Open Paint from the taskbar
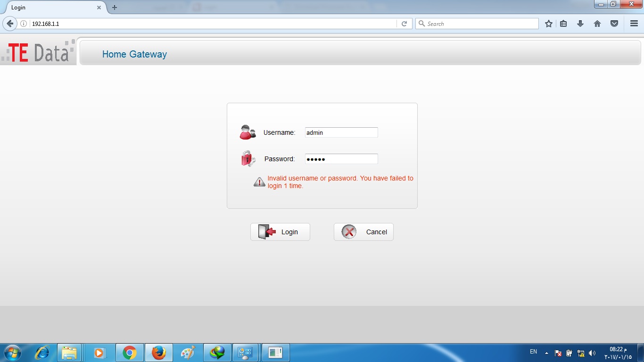 tap(188, 353)
